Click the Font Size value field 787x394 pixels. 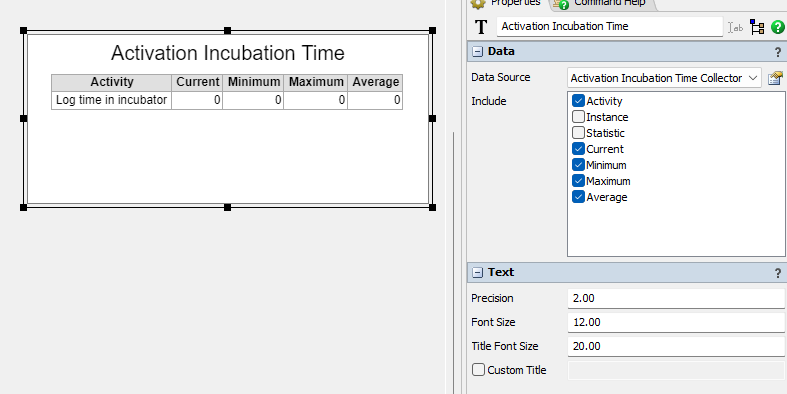point(677,322)
